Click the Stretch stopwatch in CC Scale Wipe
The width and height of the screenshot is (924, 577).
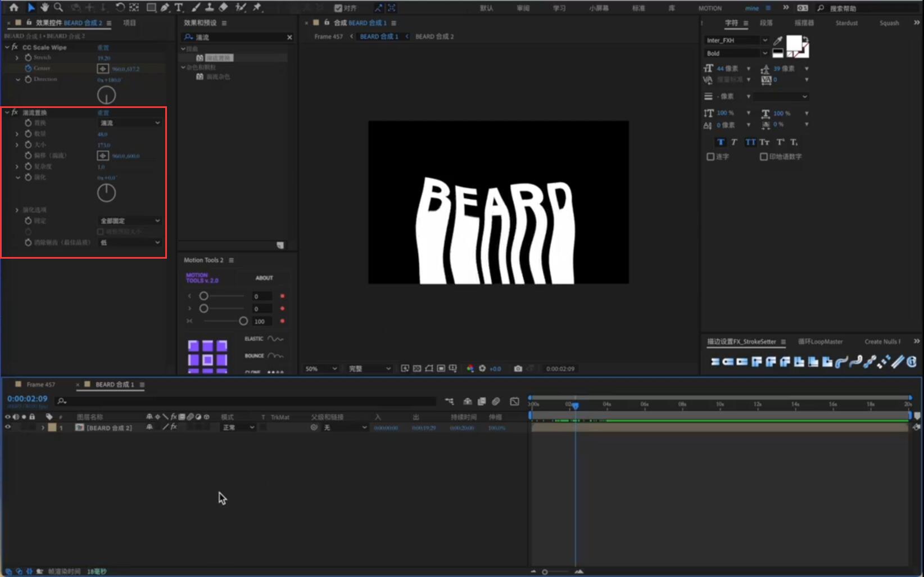pos(28,57)
